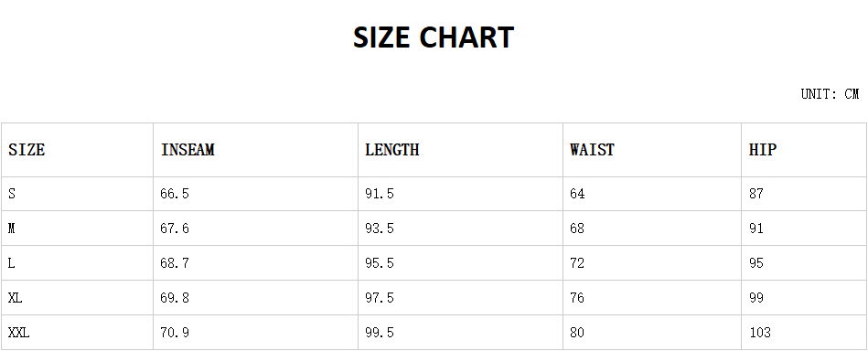This screenshot has height=351, width=868.
Task: Select hip value 103 cell
Action: [804, 332]
